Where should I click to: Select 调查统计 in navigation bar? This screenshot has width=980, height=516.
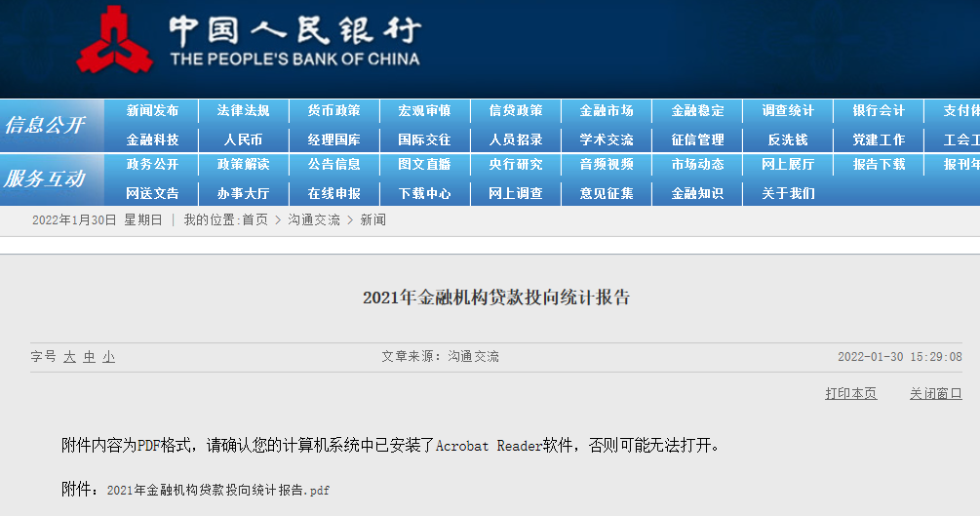[787, 111]
